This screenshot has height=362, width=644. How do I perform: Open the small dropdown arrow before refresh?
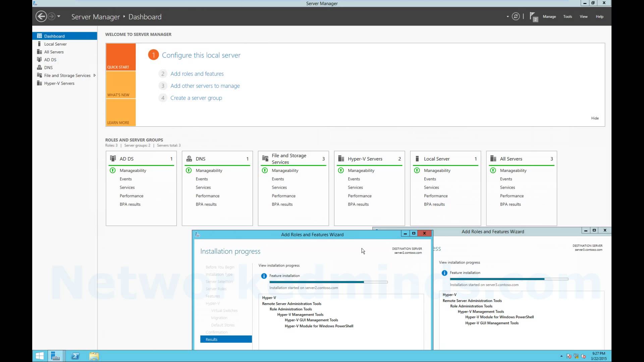point(507,16)
